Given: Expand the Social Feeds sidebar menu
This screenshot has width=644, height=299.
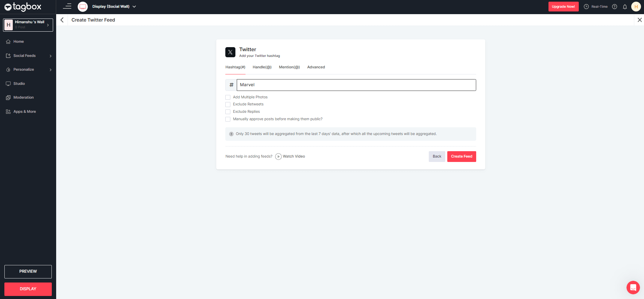Looking at the screenshot, I should pyautogui.click(x=28, y=56).
